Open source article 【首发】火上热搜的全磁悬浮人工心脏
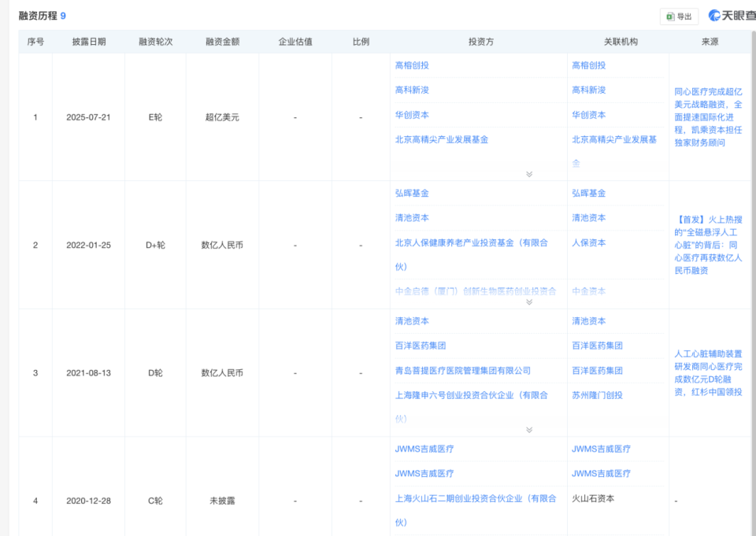This screenshot has height=536, width=756. 708,245
